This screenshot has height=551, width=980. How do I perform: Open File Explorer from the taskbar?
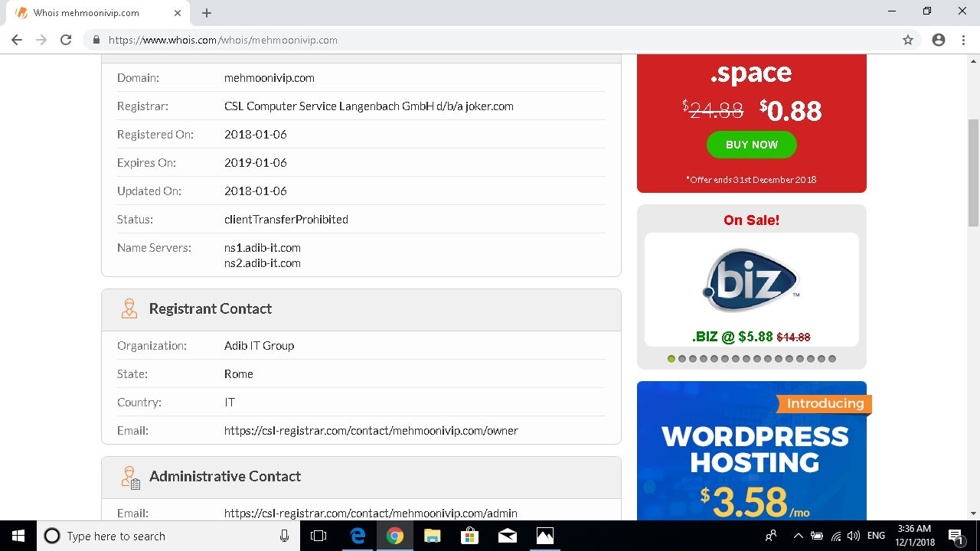pos(433,536)
